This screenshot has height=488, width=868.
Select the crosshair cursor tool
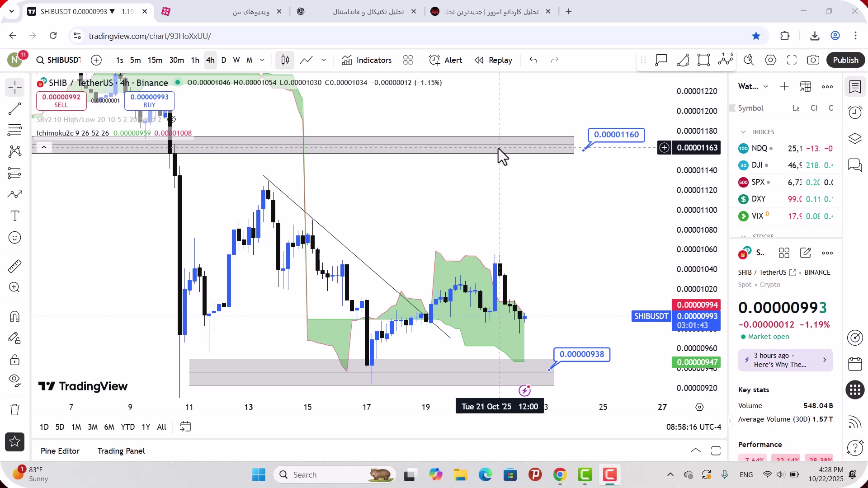[15, 87]
